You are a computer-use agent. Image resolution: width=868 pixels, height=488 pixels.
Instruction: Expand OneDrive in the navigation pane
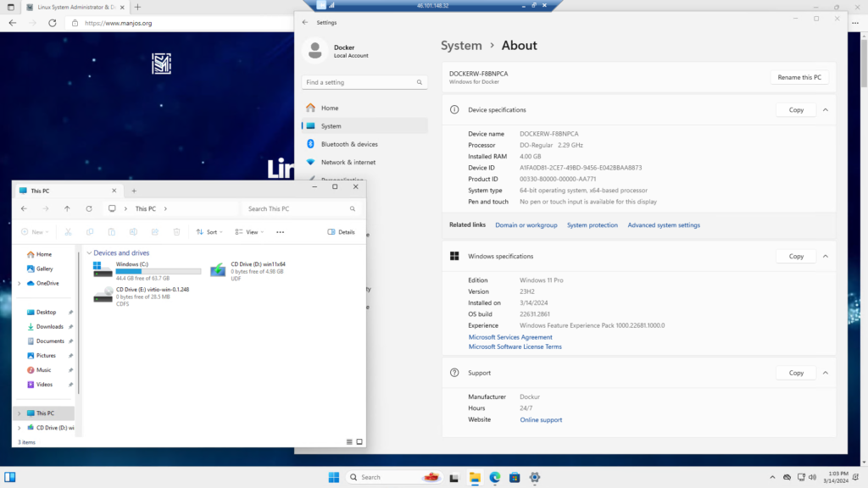coord(19,283)
